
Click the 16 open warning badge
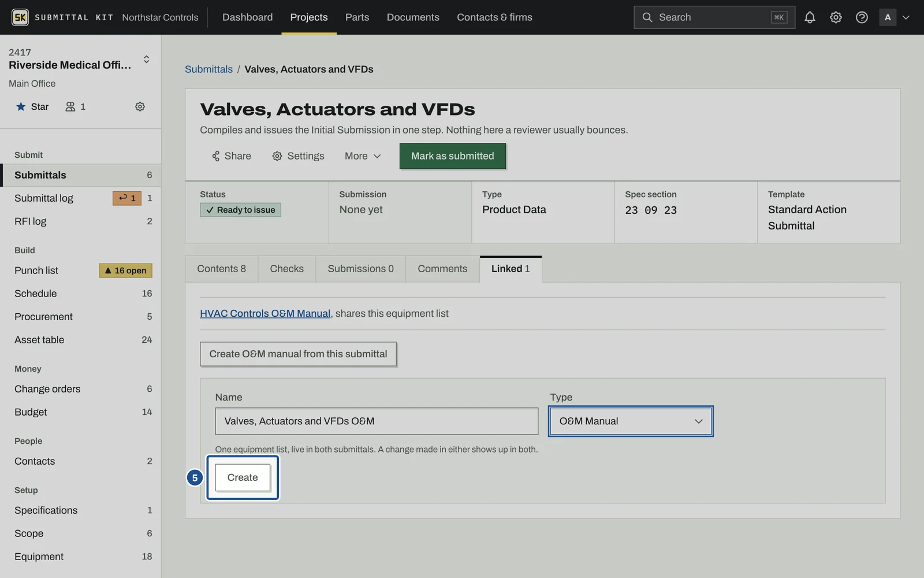125,271
